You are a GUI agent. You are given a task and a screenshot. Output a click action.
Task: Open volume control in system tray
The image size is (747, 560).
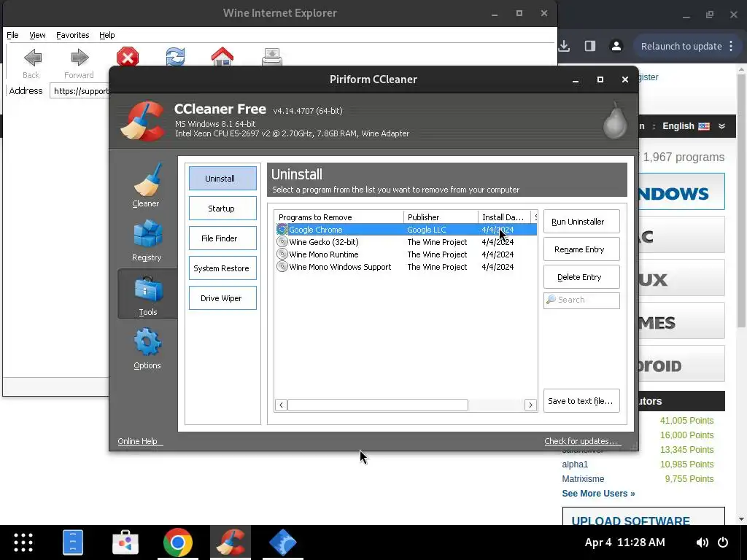(702, 542)
